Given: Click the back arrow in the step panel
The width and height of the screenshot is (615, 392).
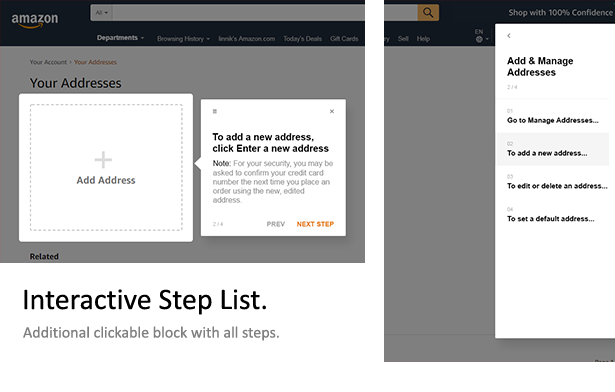Looking at the screenshot, I should coord(509,36).
